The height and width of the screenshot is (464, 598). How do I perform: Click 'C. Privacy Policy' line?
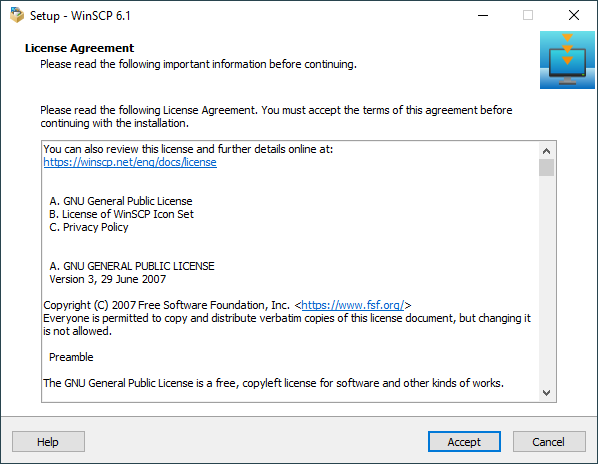88,227
